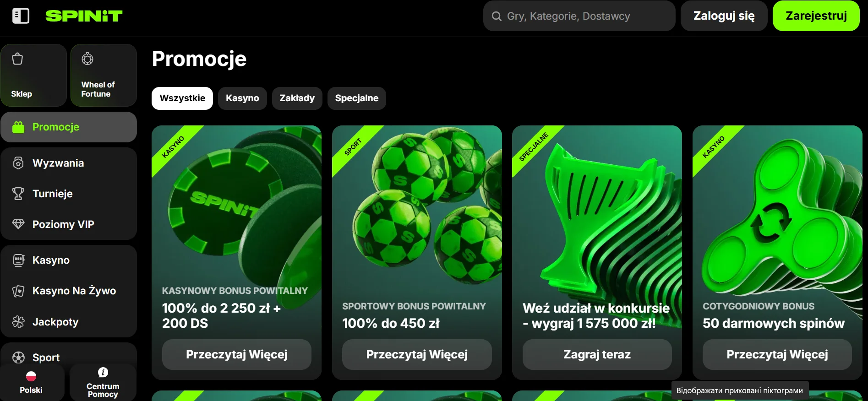
Task: Open the Centrum Pomocy info icon
Action: (x=103, y=372)
